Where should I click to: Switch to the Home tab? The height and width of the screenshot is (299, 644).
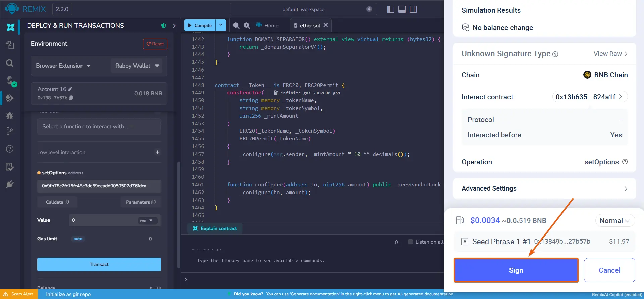[267, 25]
